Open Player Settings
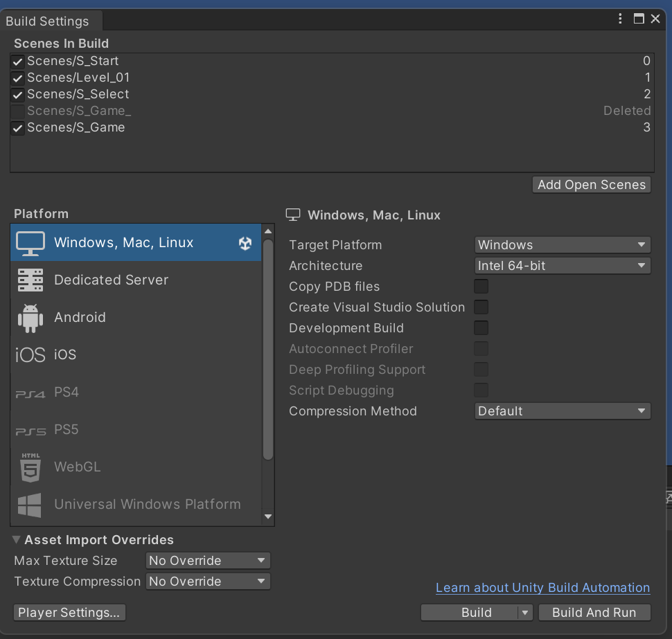The image size is (672, 639). coord(69,613)
